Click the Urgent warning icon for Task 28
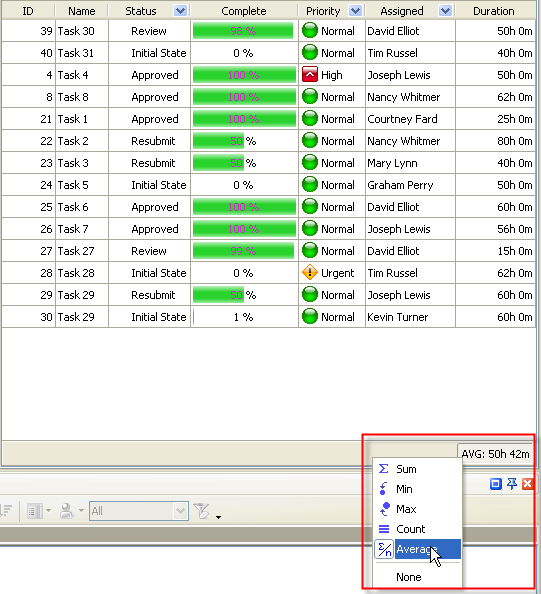Viewport: 541px width, 594px height. (x=310, y=273)
